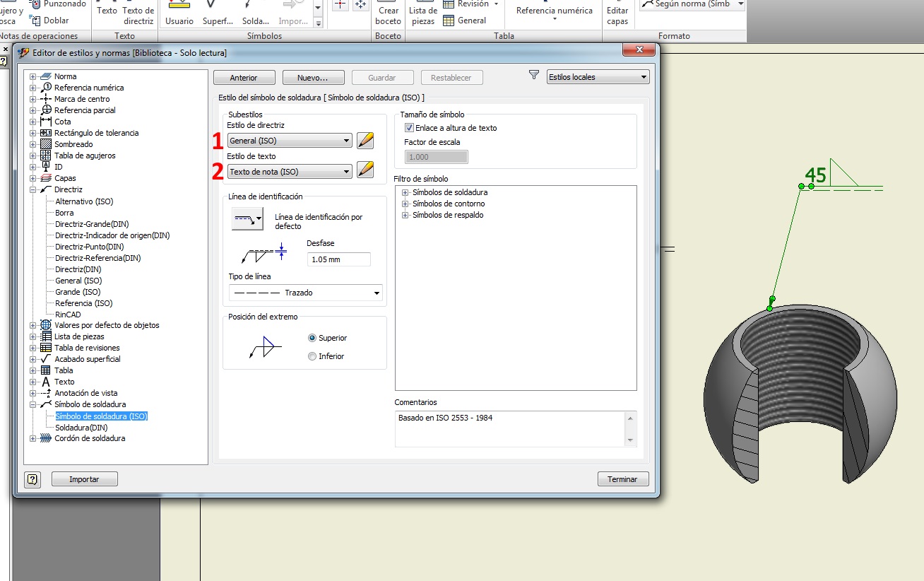Click the Nuevo... button
The width and height of the screenshot is (924, 581).
tap(314, 78)
